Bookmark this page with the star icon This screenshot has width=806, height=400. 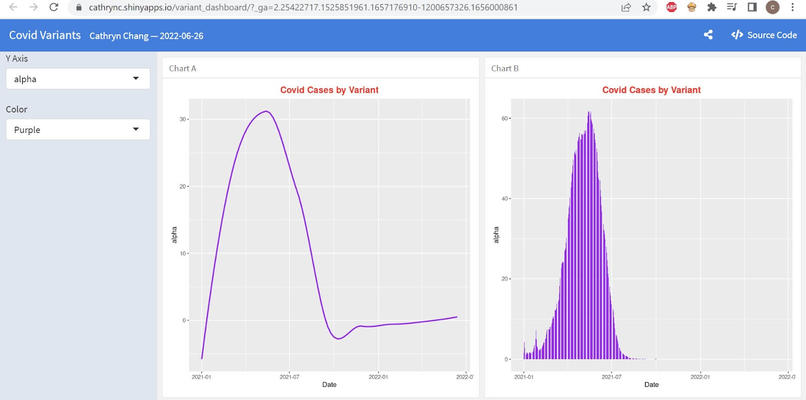[646, 8]
